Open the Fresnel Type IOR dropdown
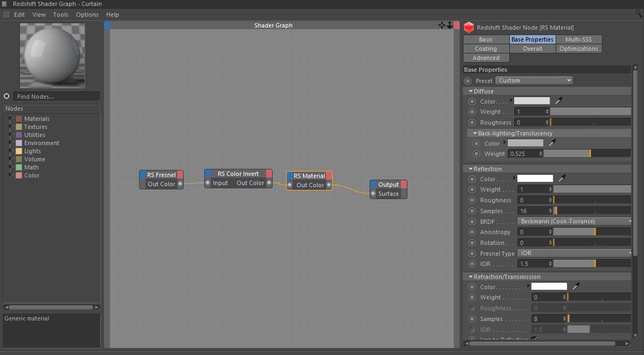 tap(574, 253)
